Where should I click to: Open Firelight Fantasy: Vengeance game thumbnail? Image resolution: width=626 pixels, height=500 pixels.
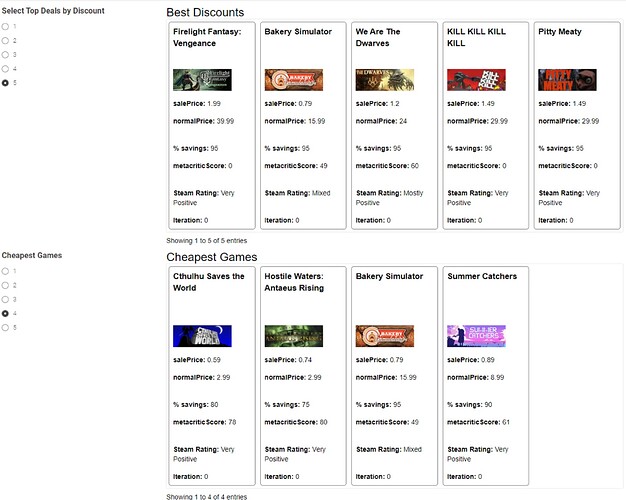[202, 80]
